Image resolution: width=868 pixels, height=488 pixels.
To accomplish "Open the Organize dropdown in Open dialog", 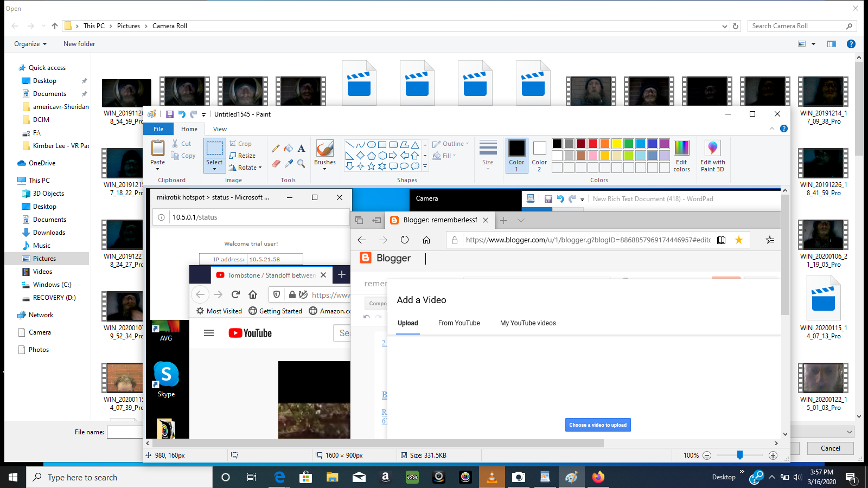I will coord(30,44).
